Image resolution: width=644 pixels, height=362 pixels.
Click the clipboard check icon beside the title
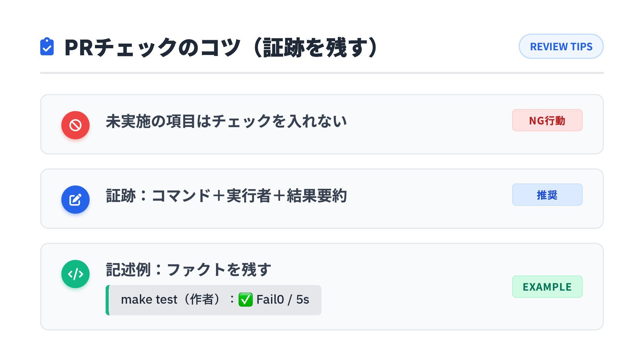coord(47,47)
